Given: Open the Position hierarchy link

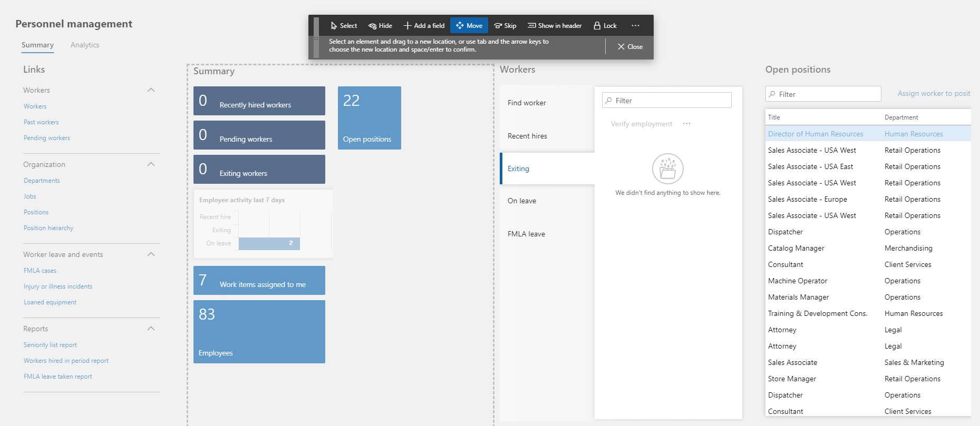Looking at the screenshot, I should click(x=48, y=228).
